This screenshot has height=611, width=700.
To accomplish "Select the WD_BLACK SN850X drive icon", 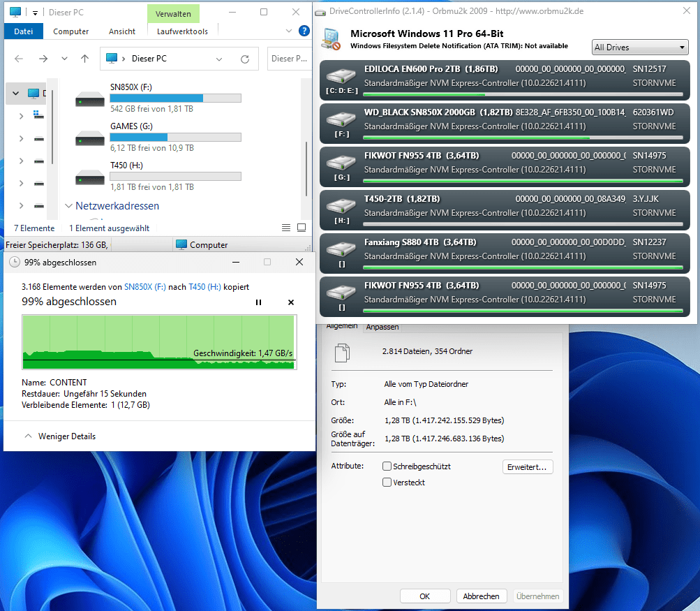I will click(341, 119).
